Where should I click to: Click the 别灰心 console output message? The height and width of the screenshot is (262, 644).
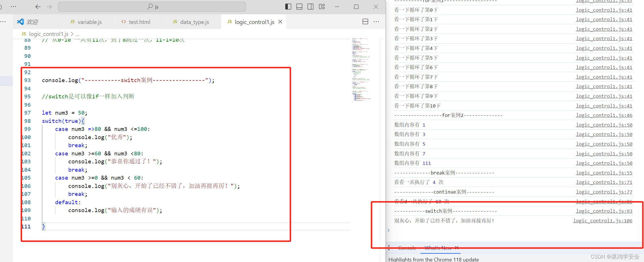(x=444, y=221)
